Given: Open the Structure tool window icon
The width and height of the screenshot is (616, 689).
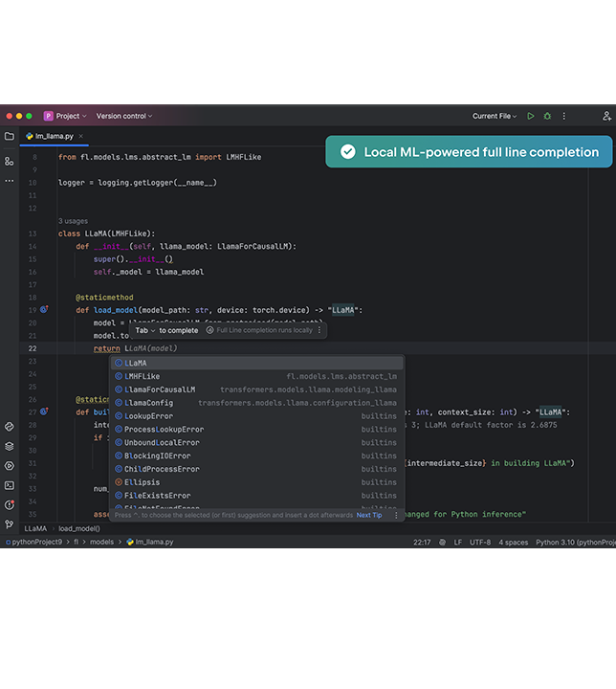Looking at the screenshot, I should [x=10, y=161].
